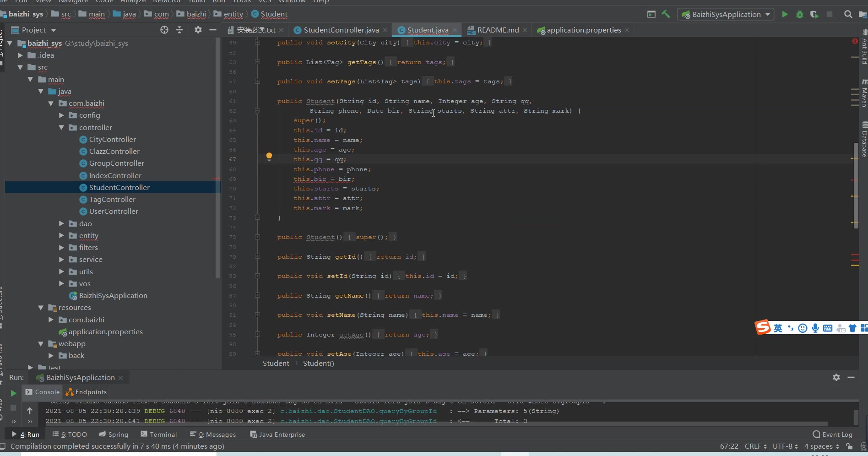Toggle fold on Student constructor at line 62
This screenshot has height=456, width=868.
[257, 111]
